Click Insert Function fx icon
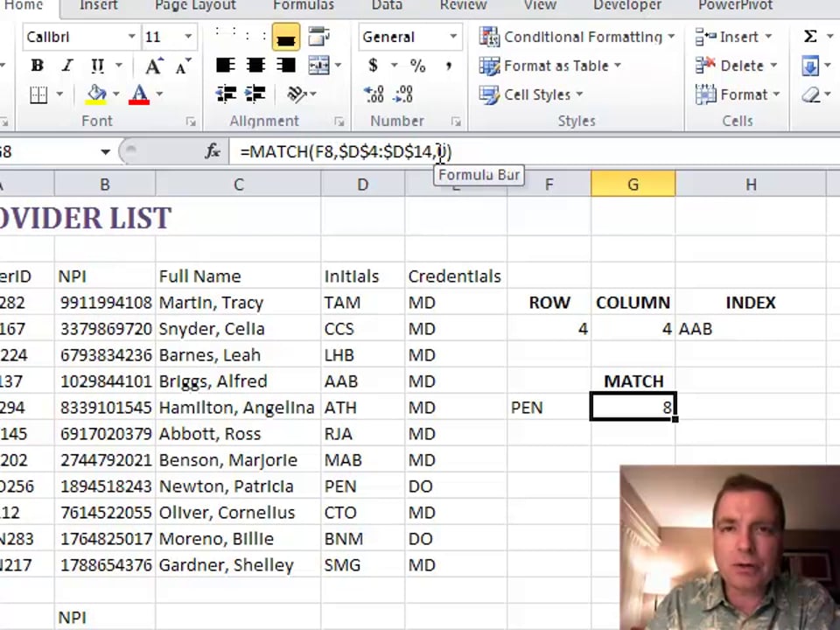Screen dimensions: 840x630 [213, 151]
